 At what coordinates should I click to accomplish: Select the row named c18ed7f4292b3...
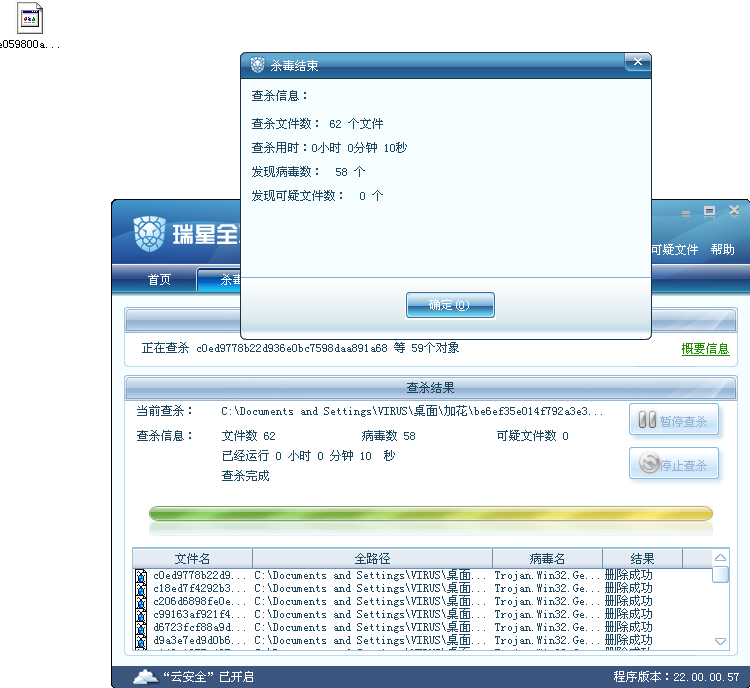[x=422, y=588]
